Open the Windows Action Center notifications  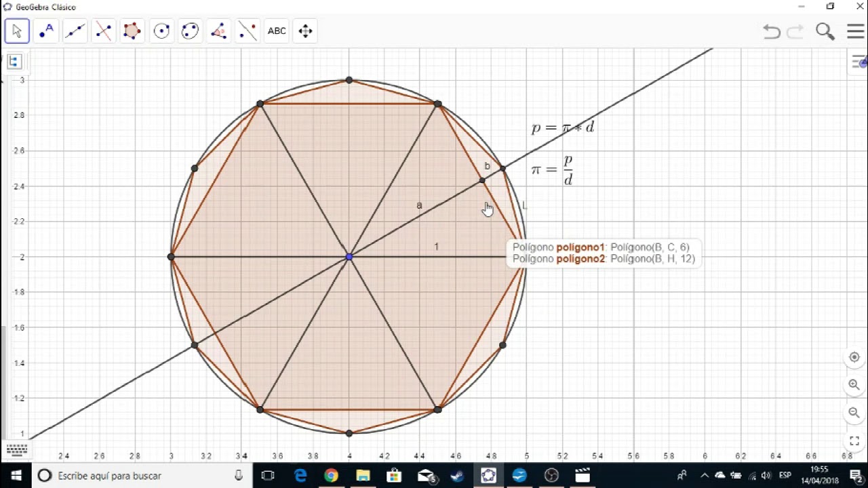[856, 476]
